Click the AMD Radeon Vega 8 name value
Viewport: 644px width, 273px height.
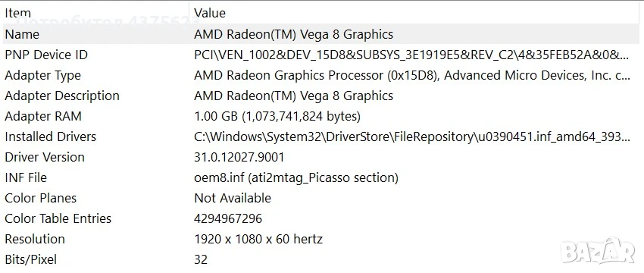(293, 35)
